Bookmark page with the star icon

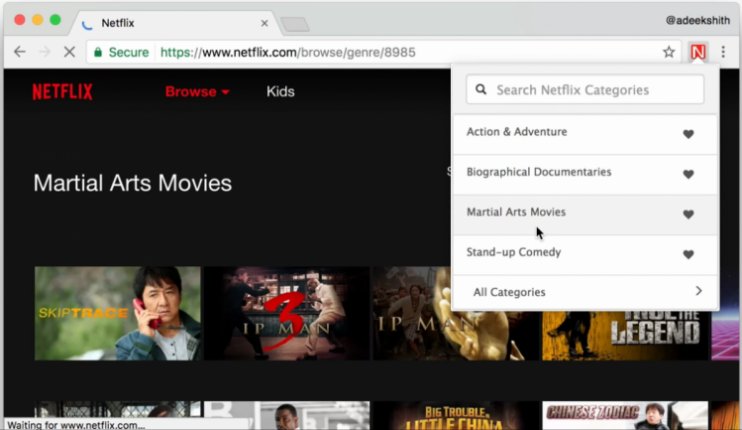(x=669, y=52)
